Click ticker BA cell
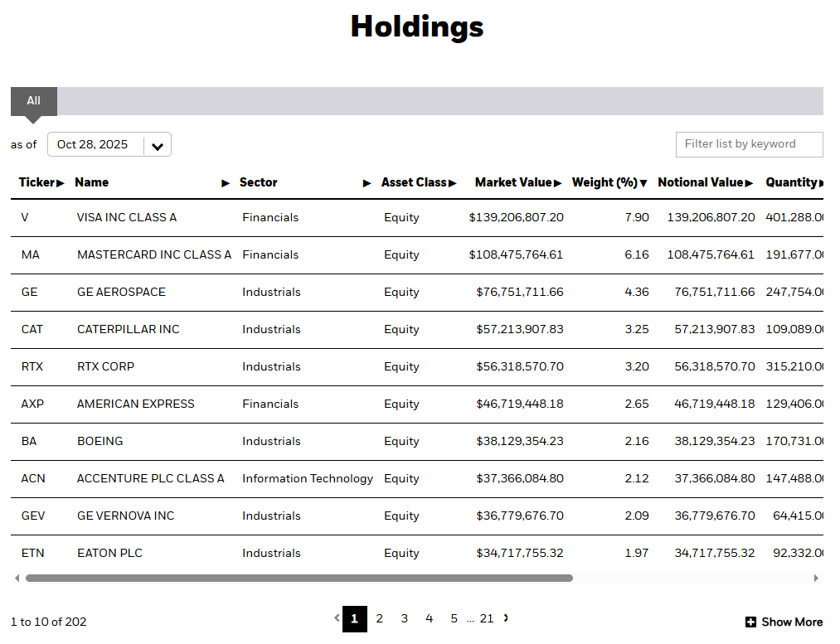 pos(29,441)
